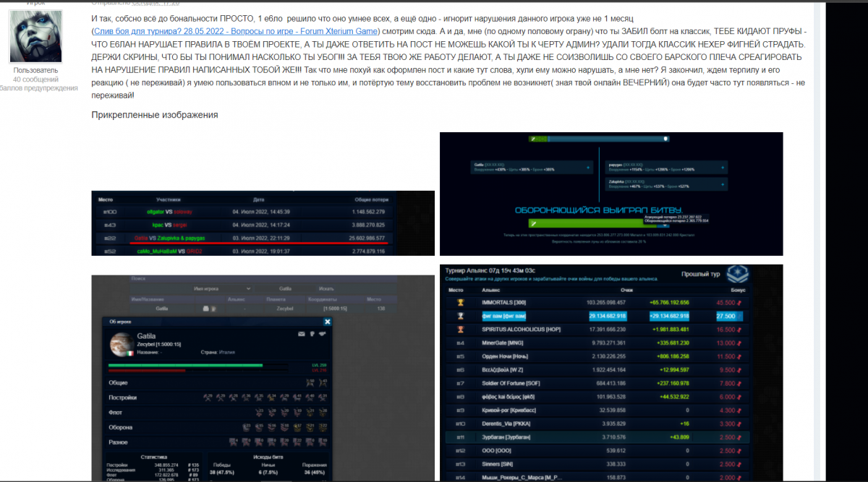Click 'Soldier Of Fortune [SOF]' alliance row

coord(511,383)
